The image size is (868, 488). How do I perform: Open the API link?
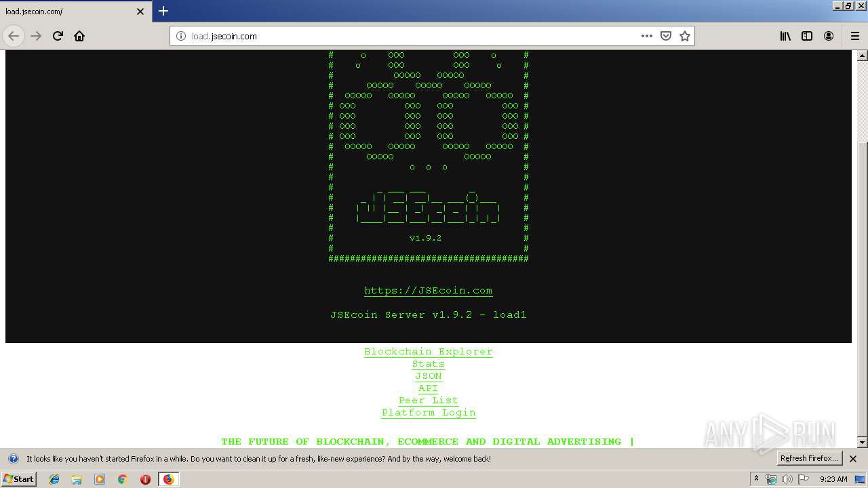(x=429, y=388)
